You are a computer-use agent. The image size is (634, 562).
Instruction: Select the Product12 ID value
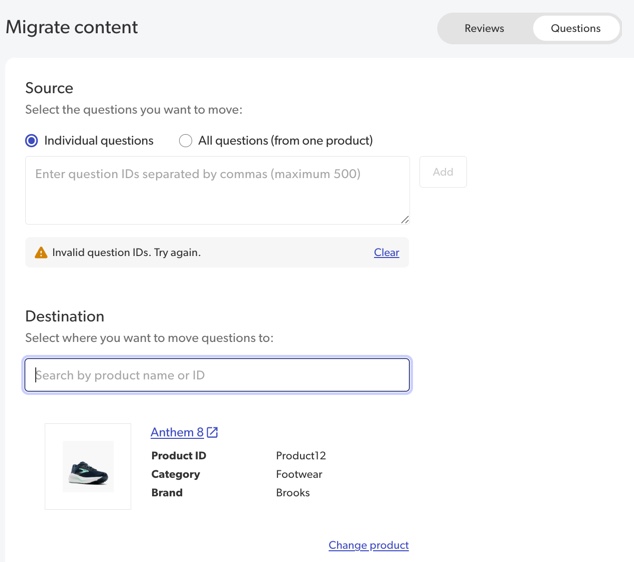[301, 456]
